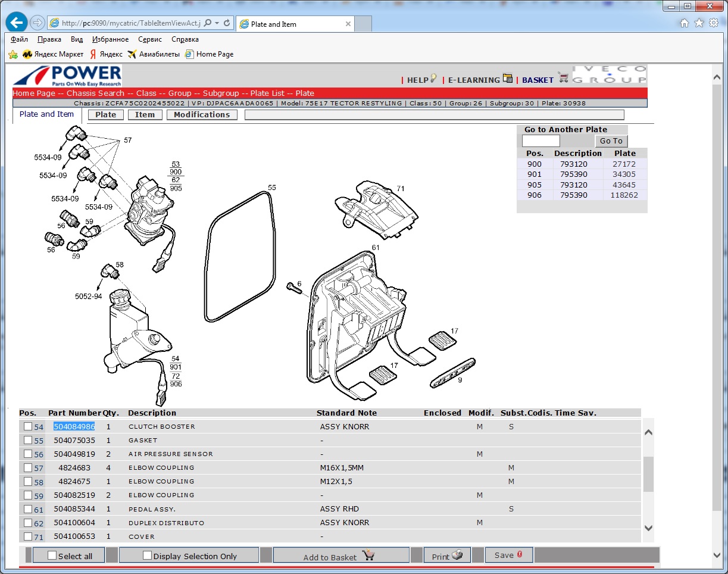Tick the checkbox for position 59
Viewport: 728px width, 574px height.
(x=28, y=495)
